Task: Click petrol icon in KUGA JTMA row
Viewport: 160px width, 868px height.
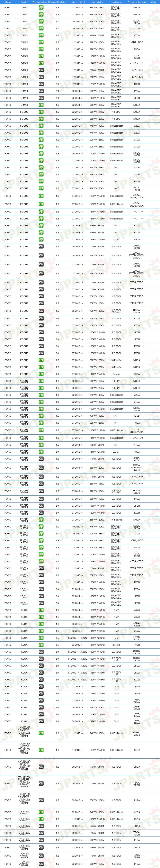Action: [41, 631]
